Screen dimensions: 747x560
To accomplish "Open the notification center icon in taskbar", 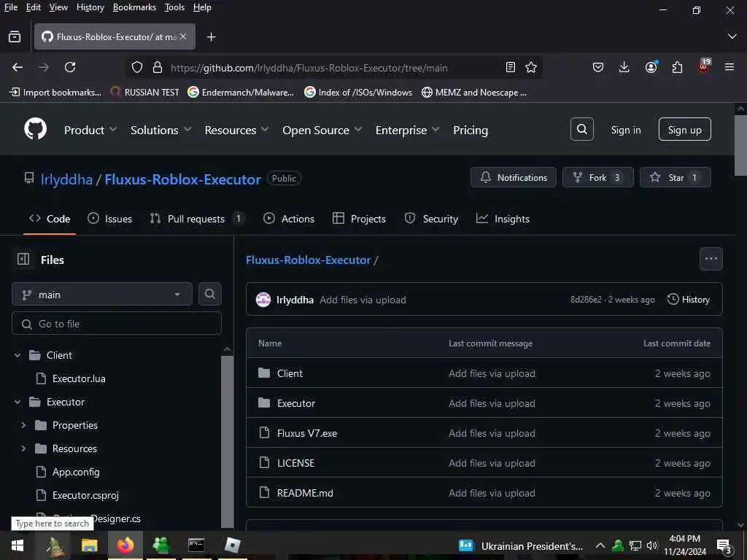I will (x=724, y=546).
